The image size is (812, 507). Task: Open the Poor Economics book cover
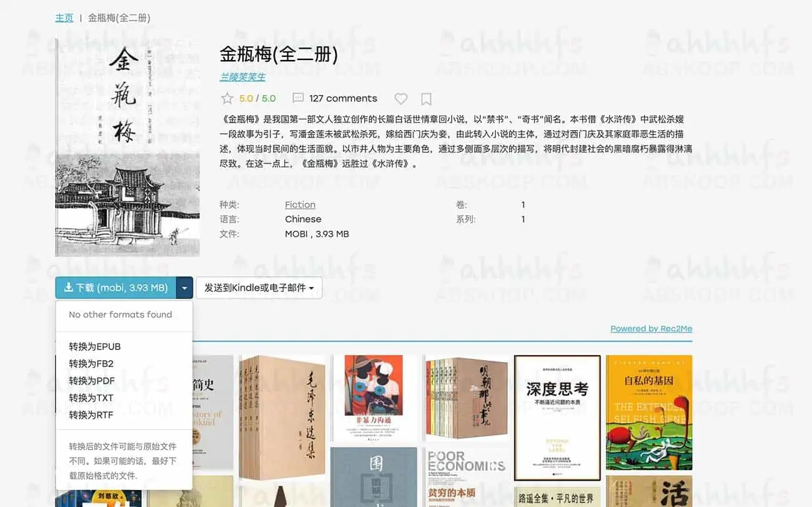(x=466, y=476)
